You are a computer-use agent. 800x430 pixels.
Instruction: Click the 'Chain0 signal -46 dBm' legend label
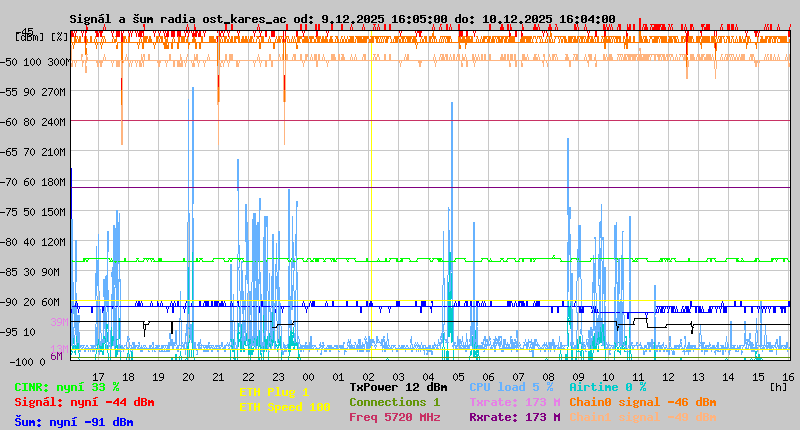643,402
